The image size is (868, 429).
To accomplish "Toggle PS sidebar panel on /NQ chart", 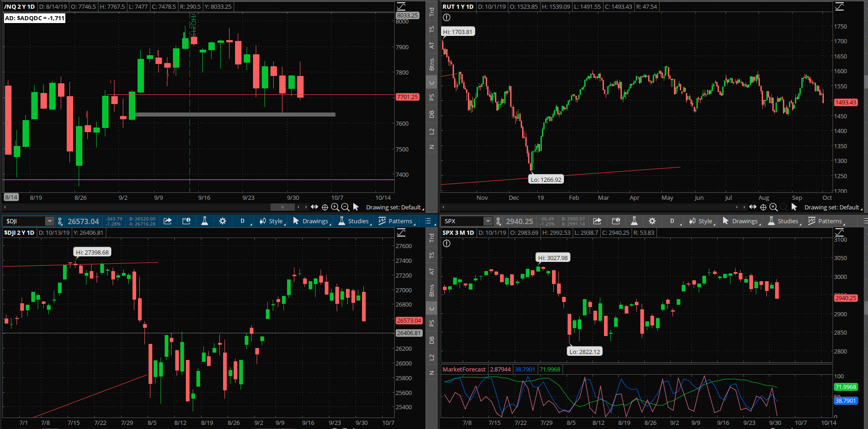I will click(431, 97).
